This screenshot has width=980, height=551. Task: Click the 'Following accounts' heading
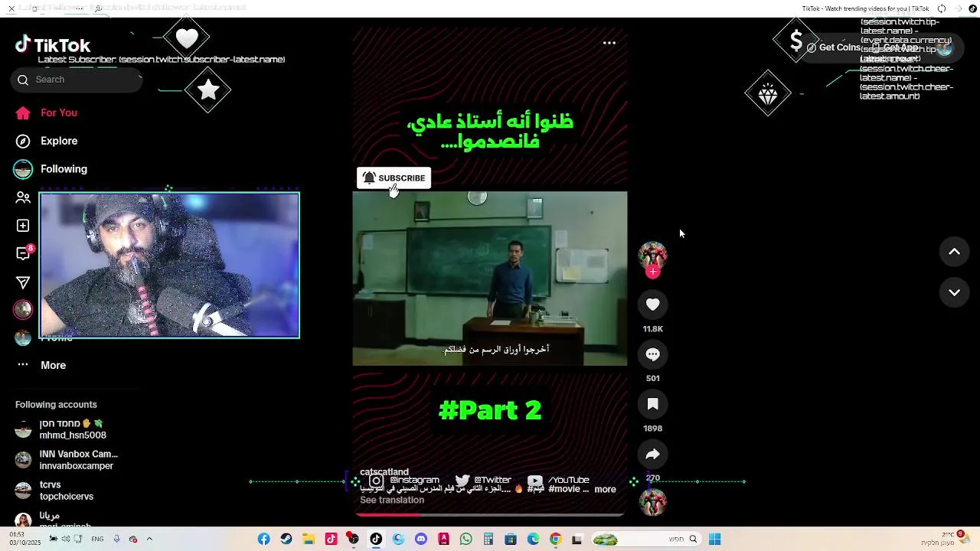point(56,405)
